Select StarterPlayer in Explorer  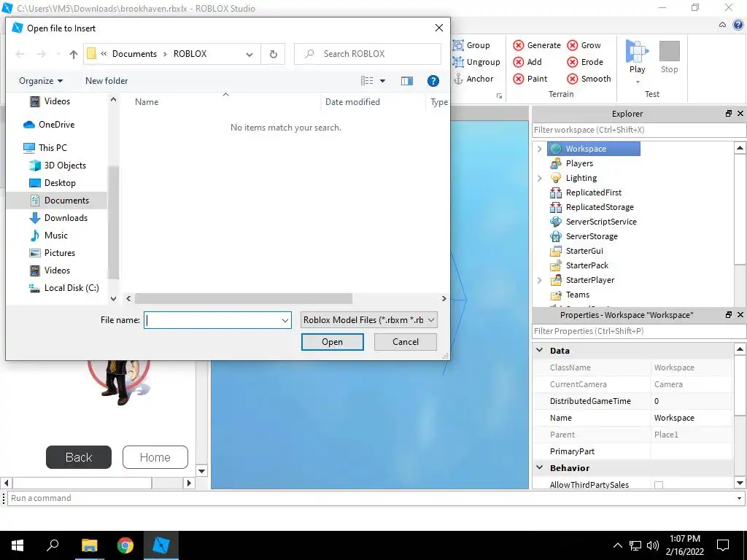pos(589,280)
